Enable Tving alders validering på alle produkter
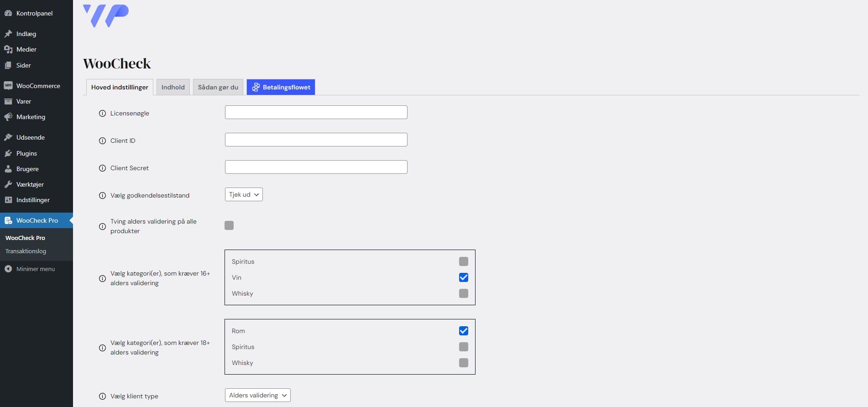868x407 pixels. point(229,225)
